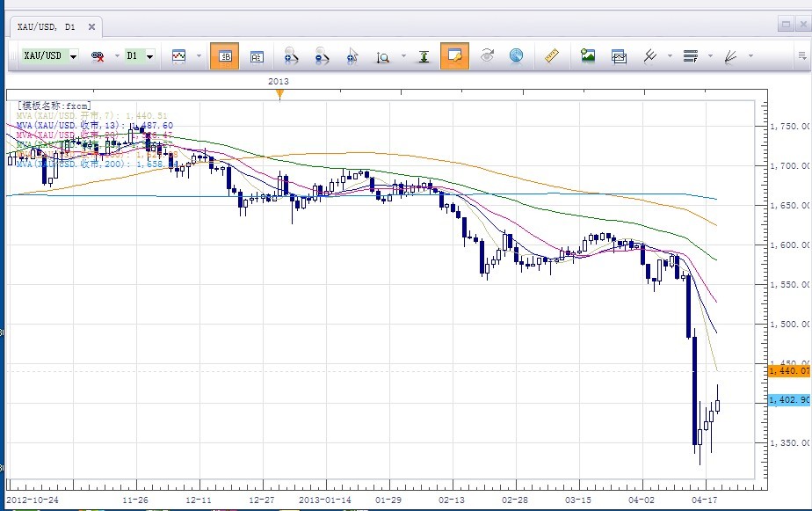Click the orange 2013 year marker on timeline
Viewport: 812px width, 511px height.
point(279,93)
